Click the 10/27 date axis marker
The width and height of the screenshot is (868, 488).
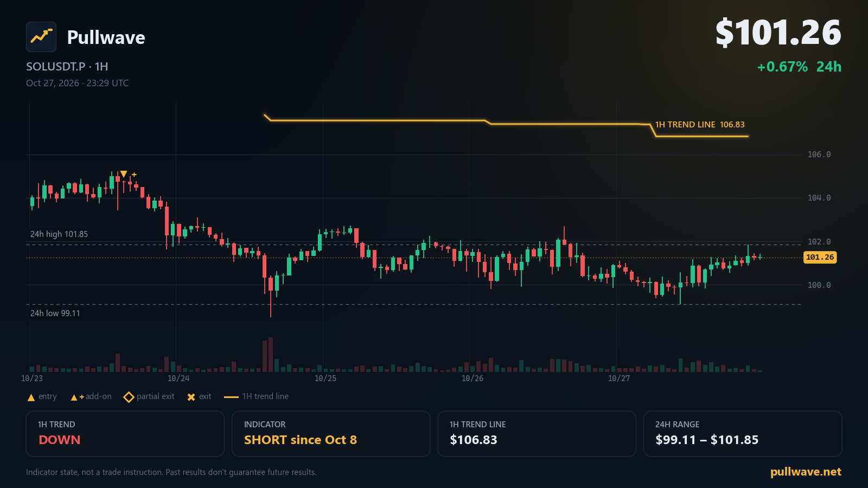[x=619, y=378]
